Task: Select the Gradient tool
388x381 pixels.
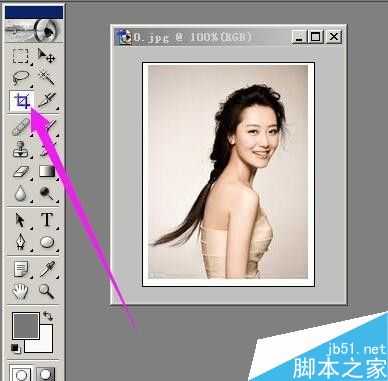Action: pyautogui.click(x=47, y=171)
